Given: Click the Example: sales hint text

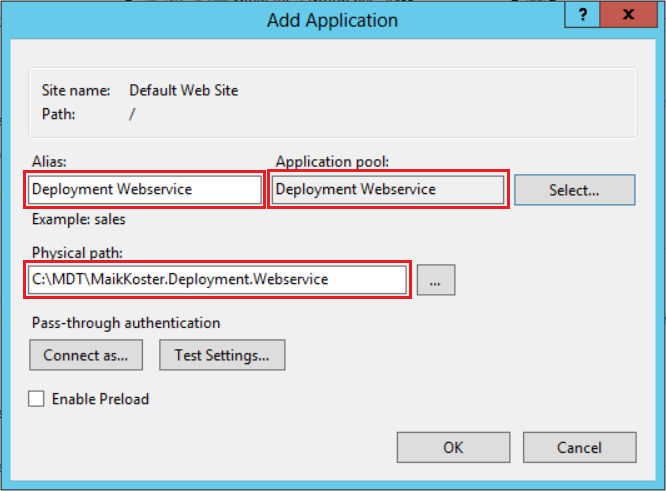Looking at the screenshot, I should click(78, 219).
